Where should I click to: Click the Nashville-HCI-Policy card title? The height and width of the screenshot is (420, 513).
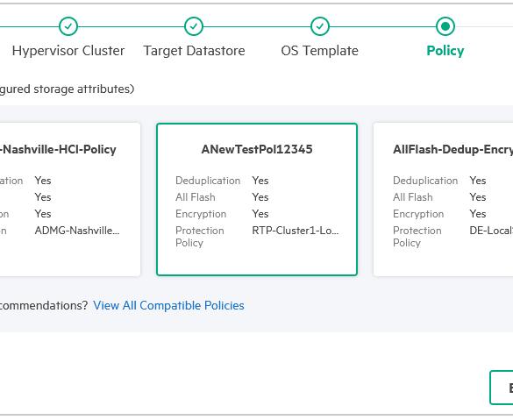58,149
